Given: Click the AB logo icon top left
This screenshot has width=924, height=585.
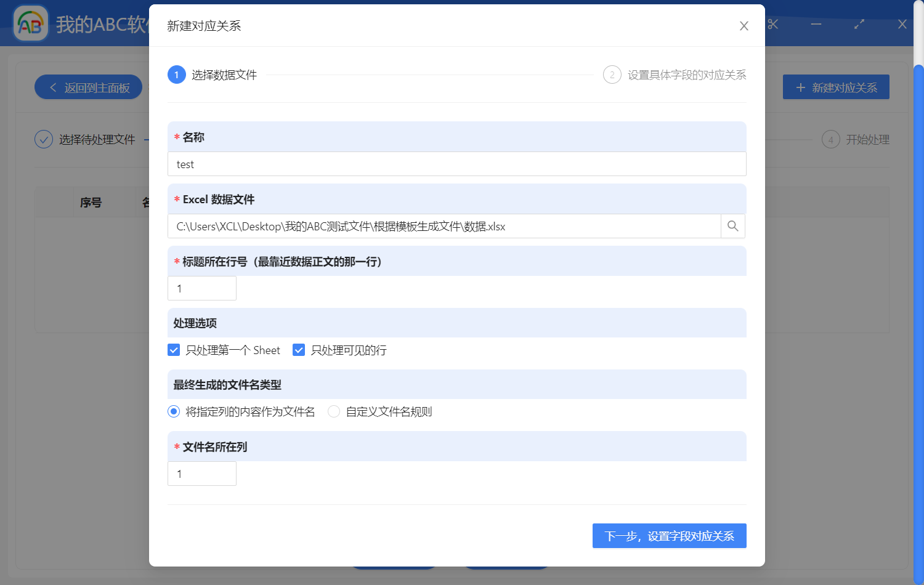Looking at the screenshot, I should (30, 23).
